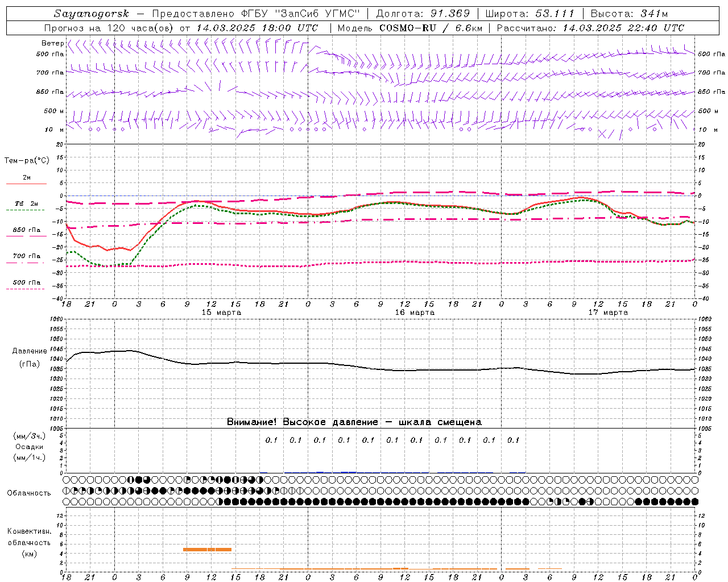Click the 'Осадки' precipitation label
Screen dimensions: 728x582
(x=30, y=447)
